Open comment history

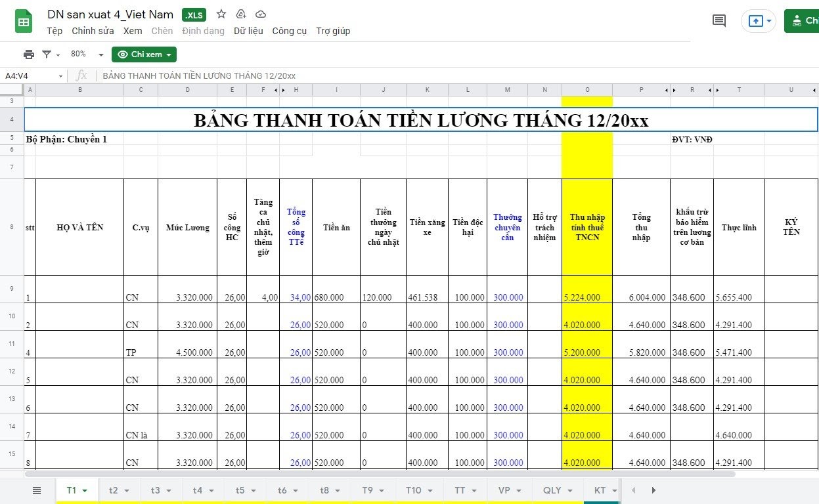click(719, 20)
